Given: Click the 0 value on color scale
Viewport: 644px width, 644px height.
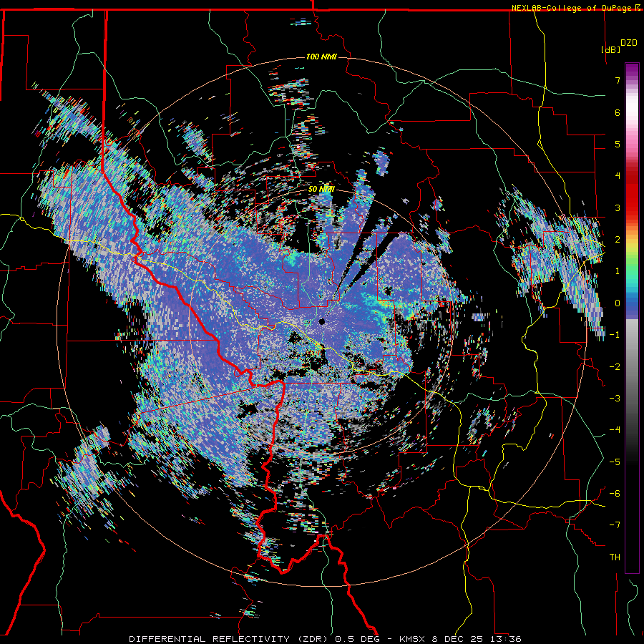Looking at the screenshot, I should point(618,303).
